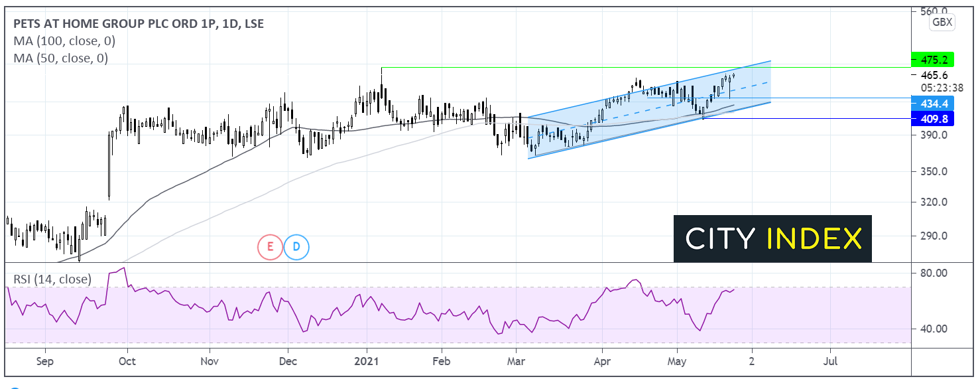Click the red E earnings marker
The width and height of the screenshot is (980, 389).
pos(270,248)
